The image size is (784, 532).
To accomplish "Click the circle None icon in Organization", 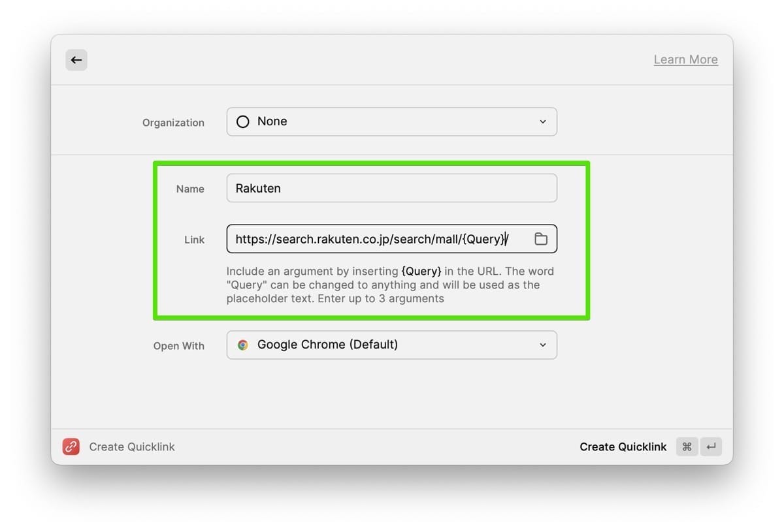I will [x=243, y=121].
